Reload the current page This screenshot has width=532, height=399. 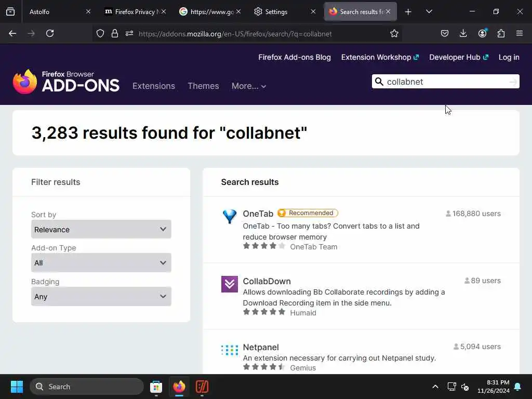[50, 33]
